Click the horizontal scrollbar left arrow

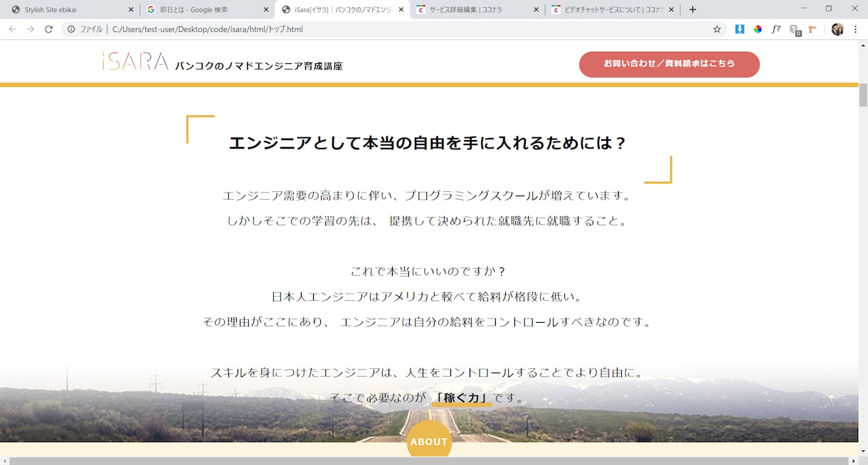pos(4,461)
